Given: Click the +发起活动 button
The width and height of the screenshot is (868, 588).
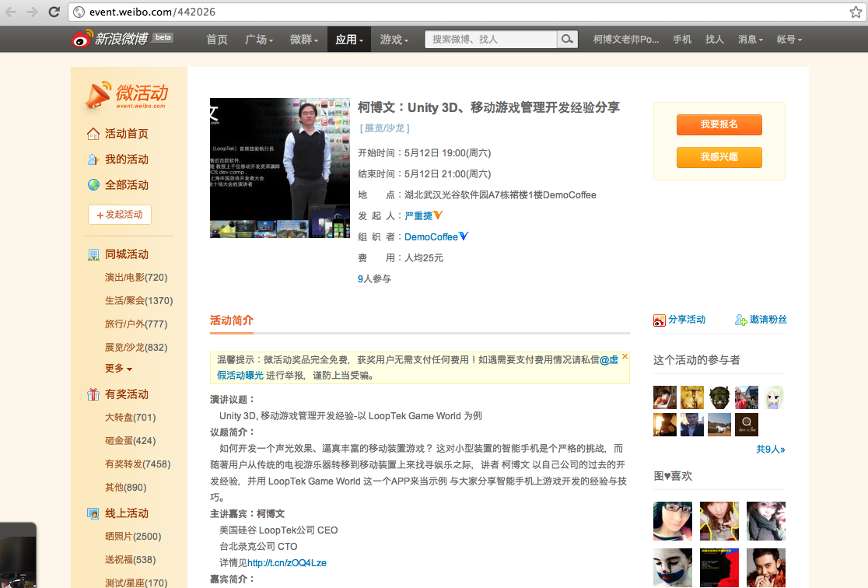Looking at the screenshot, I should pos(120,215).
